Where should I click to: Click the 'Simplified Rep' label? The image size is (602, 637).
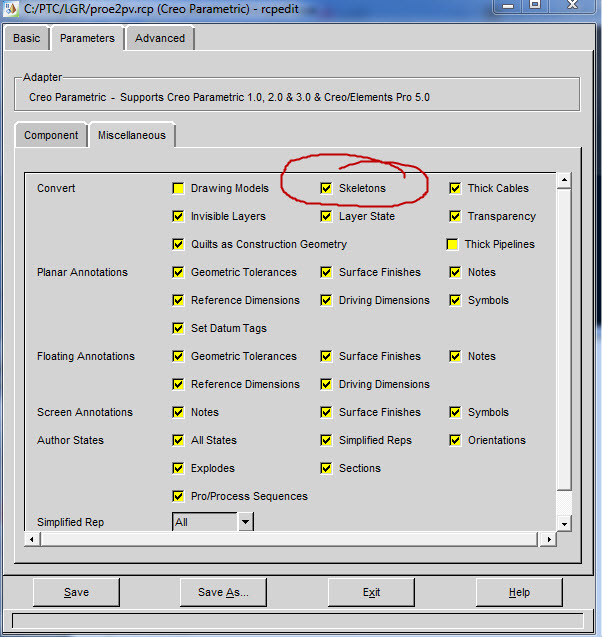click(x=70, y=522)
